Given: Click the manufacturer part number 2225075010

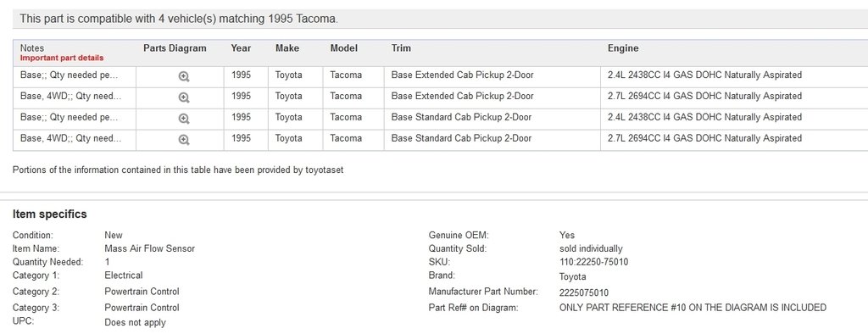Looking at the screenshot, I should [584, 293].
